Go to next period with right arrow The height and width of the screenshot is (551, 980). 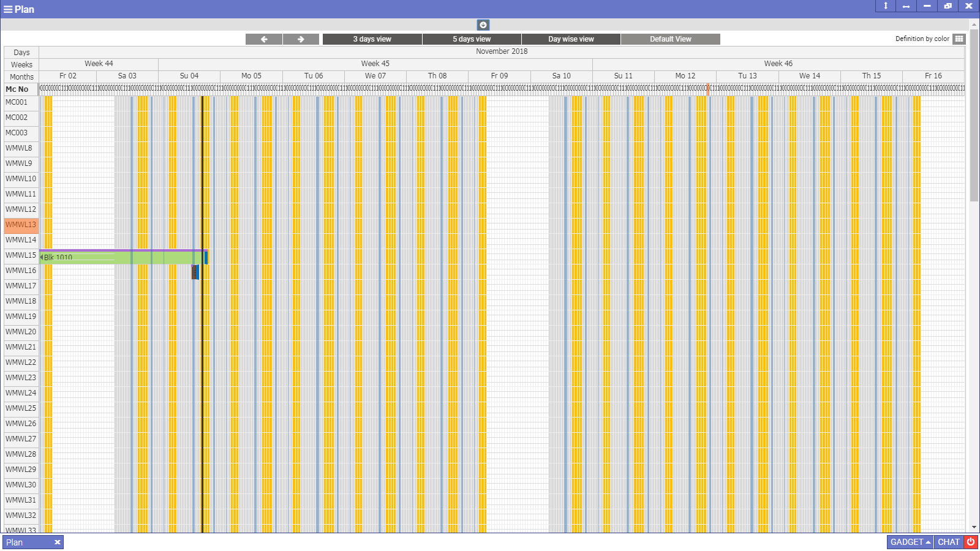[x=301, y=39]
